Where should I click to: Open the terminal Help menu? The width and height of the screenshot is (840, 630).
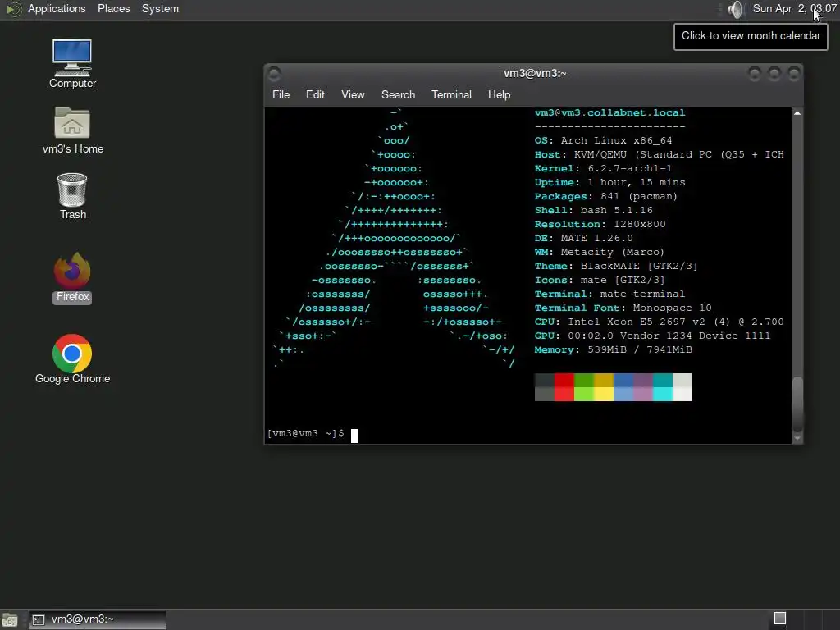click(x=499, y=95)
